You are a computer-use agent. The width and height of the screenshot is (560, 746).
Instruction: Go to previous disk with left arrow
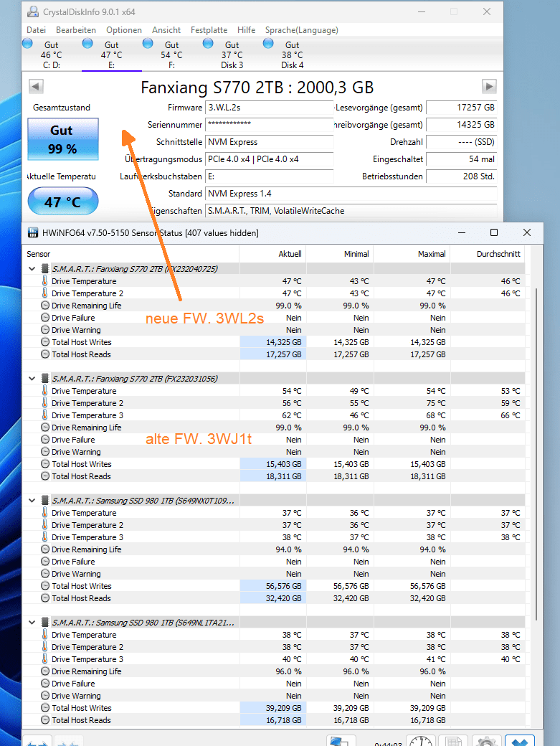[x=36, y=87]
